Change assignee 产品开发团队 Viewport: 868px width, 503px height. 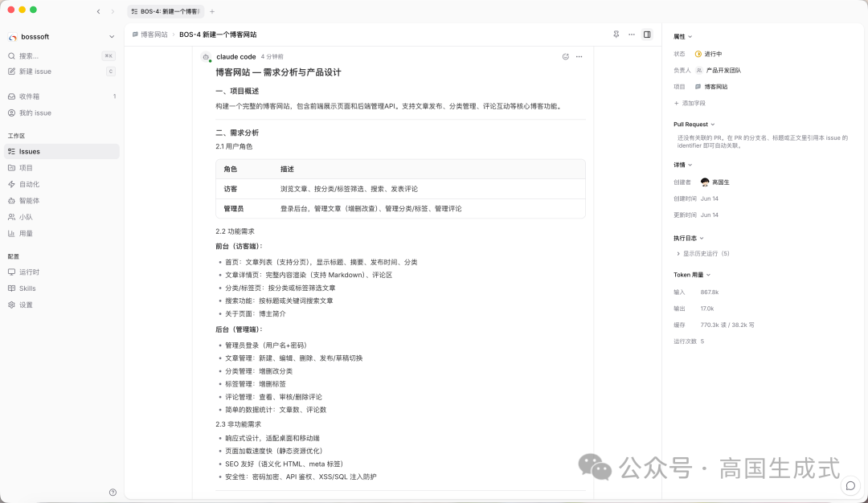coord(719,70)
